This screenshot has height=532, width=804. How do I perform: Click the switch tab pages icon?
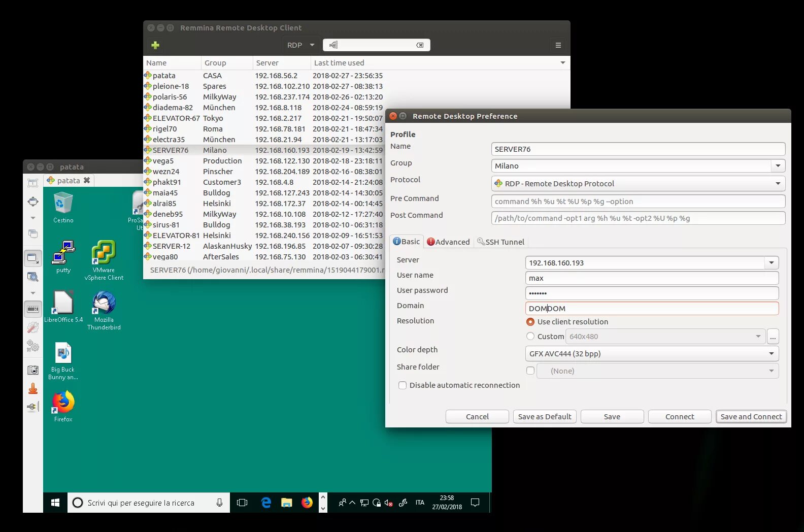33,234
